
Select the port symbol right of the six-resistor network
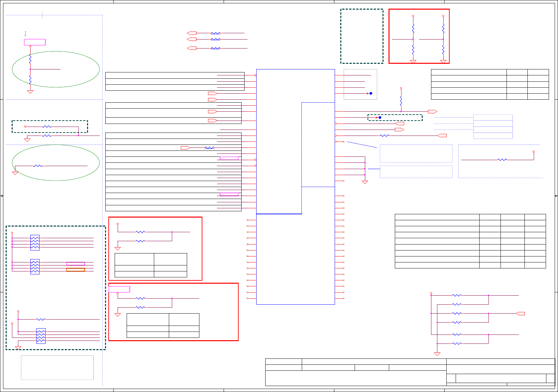pos(520,314)
